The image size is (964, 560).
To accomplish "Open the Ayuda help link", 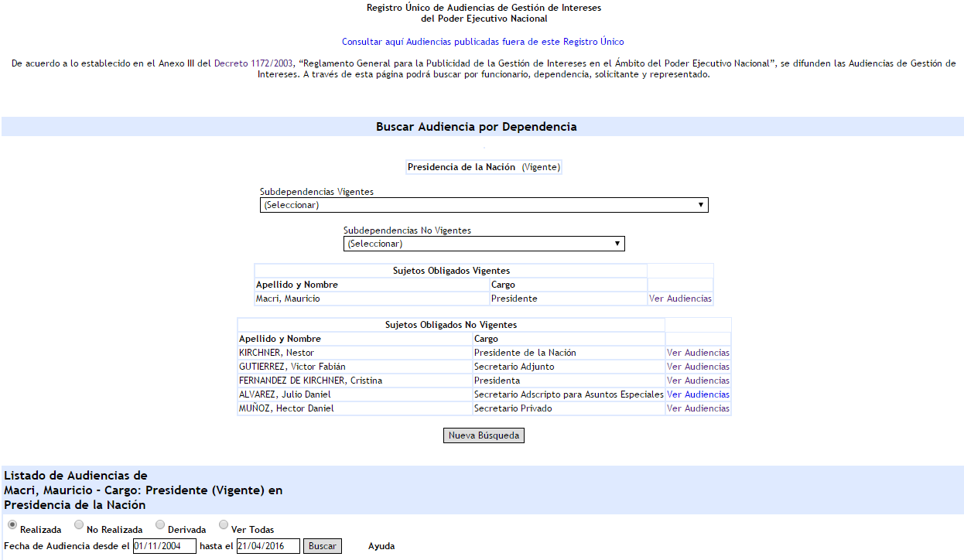I will tap(381, 546).
